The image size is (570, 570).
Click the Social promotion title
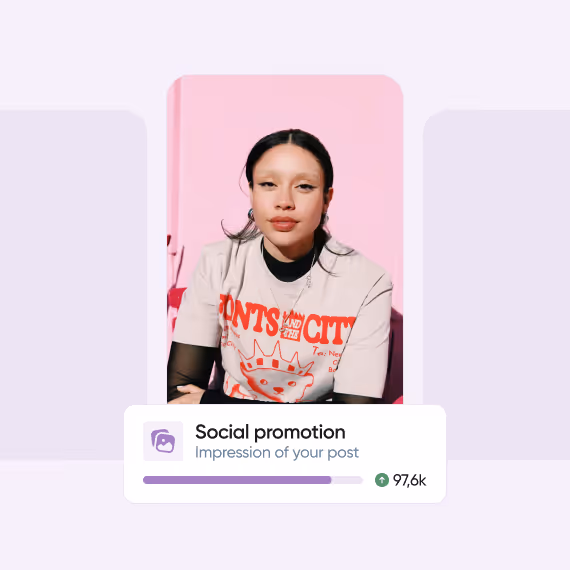click(x=270, y=432)
